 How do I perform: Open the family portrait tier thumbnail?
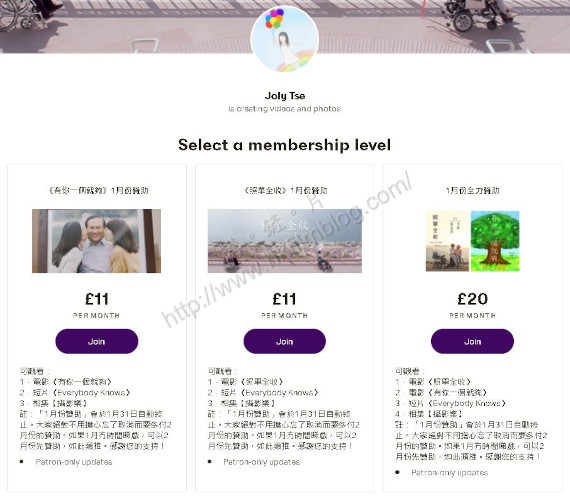coord(96,241)
